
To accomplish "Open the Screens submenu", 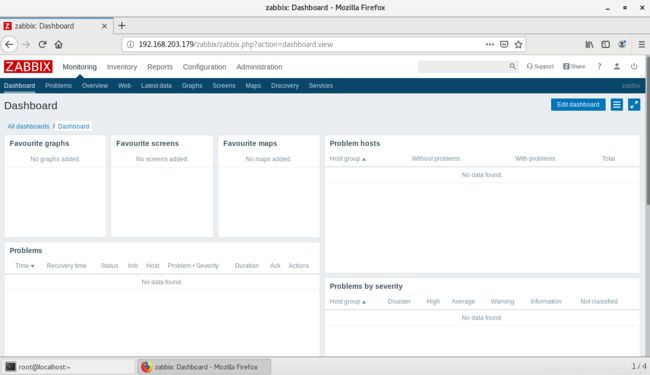I will (x=224, y=85).
